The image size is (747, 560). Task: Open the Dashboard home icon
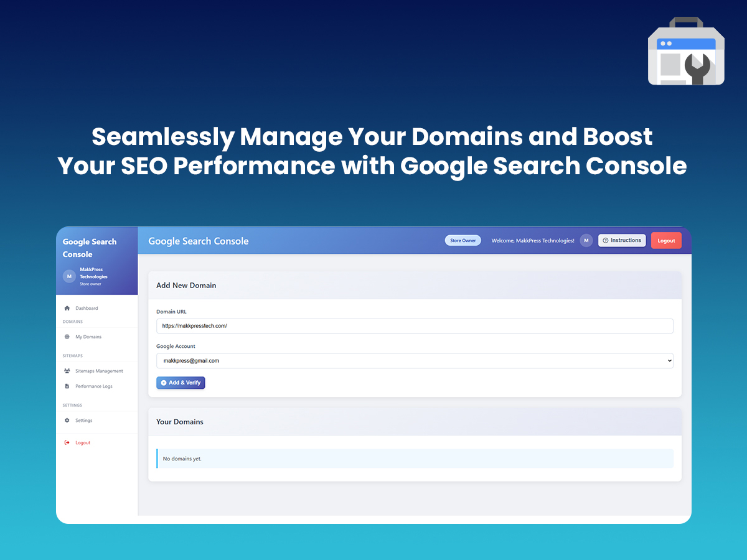pyautogui.click(x=67, y=308)
